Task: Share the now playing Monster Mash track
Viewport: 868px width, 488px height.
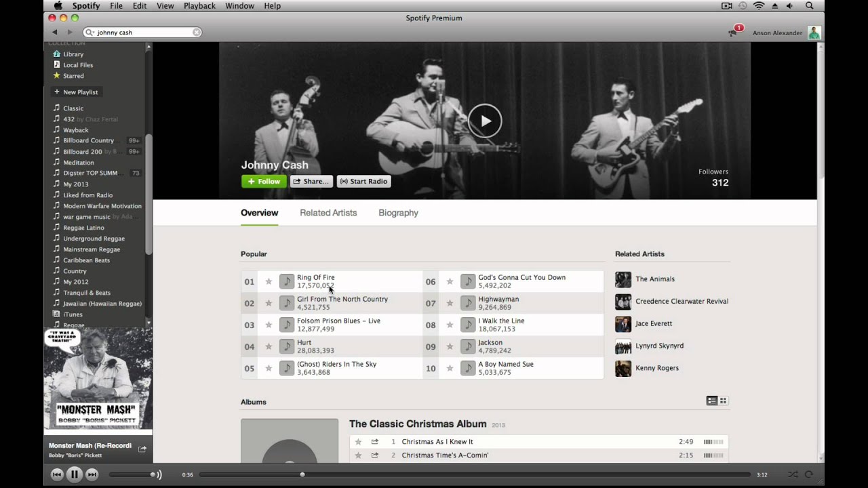Action: 142,449
